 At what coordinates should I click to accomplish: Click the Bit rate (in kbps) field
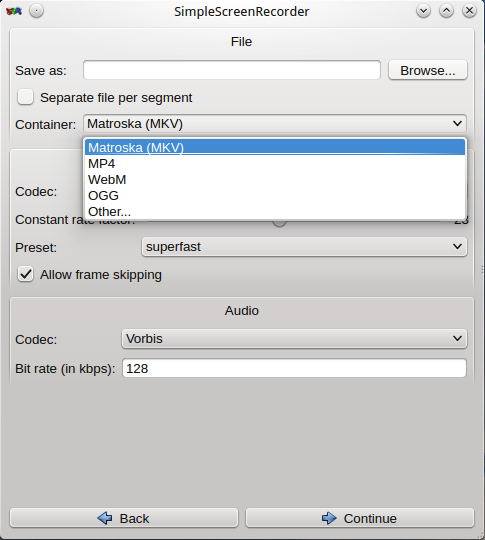click(295, 368)
